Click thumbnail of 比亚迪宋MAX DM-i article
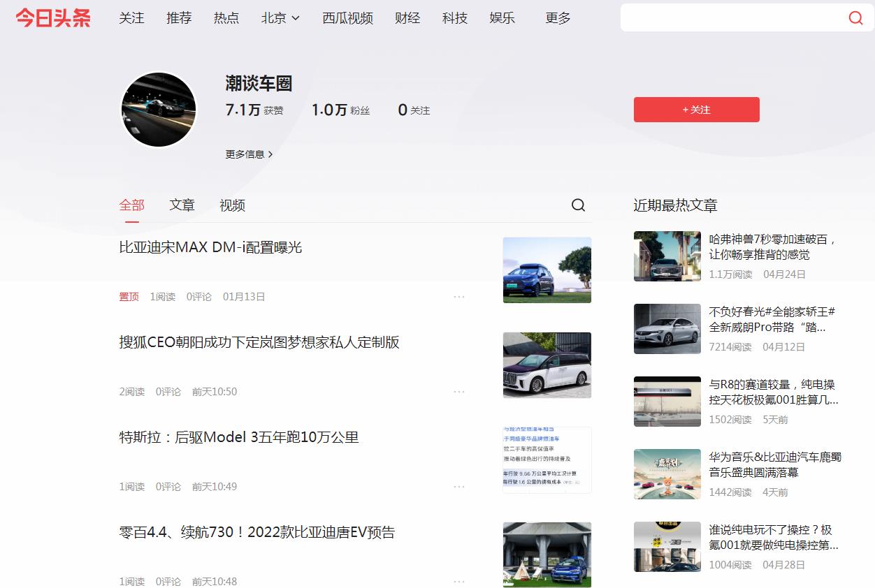The width and height of the screenshot is (875, 588). pyautogui.click(x=547, y=270)
